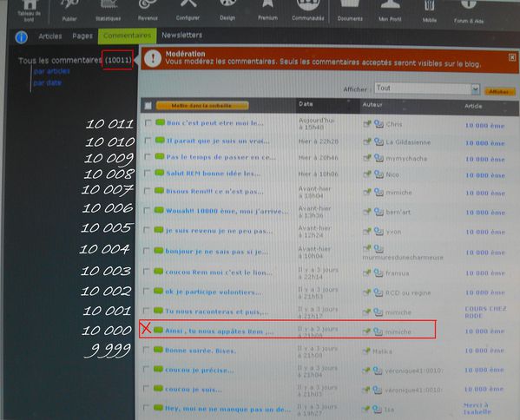Switch to the Articles tab
Screen dimensions: 520x420
tap(50, 36)
